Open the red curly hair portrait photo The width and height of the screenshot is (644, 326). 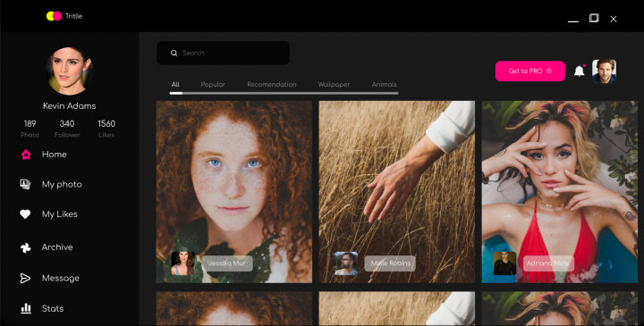[234, 192]
